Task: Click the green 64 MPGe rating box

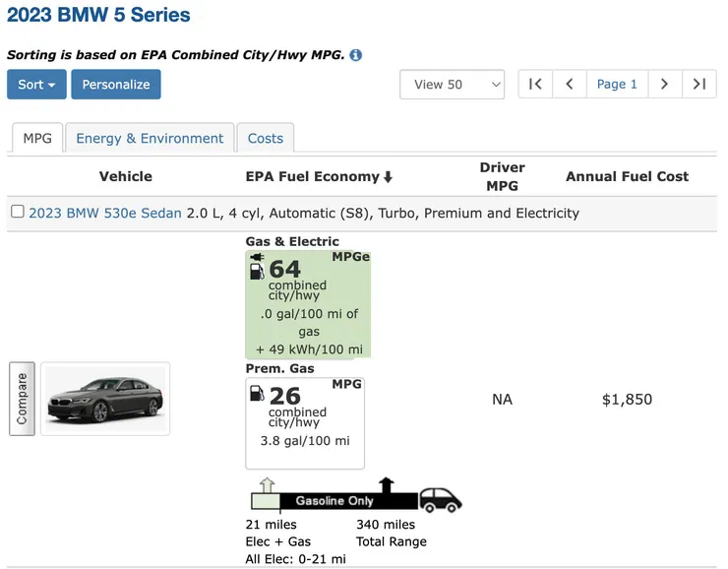Action: (x=308, y=304)
